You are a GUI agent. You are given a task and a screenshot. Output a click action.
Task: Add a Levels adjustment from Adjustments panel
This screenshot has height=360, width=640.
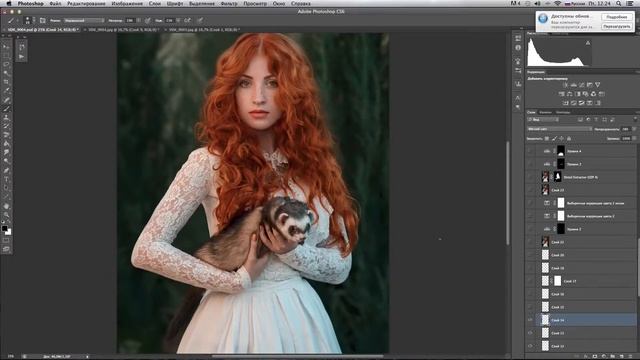click(573, 85)
